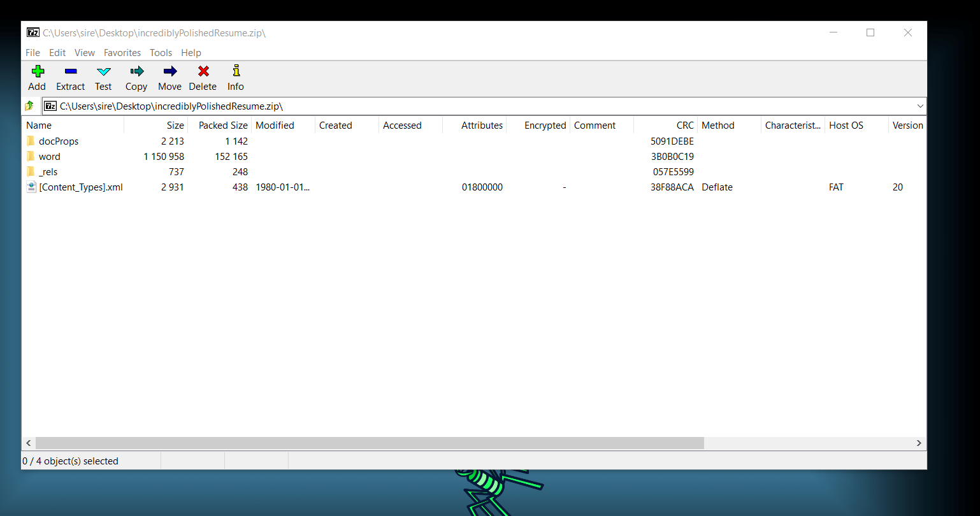
Task: Sort by the Version column header
Action: [x=907, y=125]
